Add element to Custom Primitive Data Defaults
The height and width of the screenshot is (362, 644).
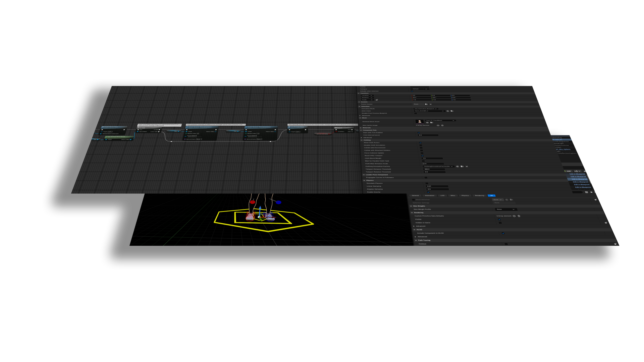coord(514,216)
